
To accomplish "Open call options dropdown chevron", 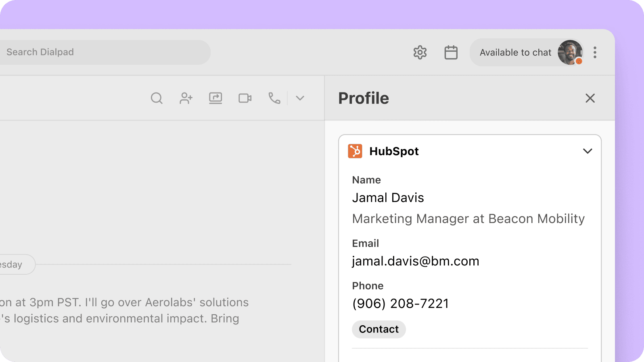I will click(x=300, y=98).
